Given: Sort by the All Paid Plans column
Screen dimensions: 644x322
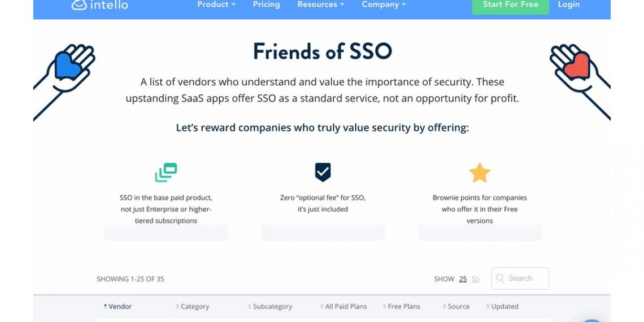Looking at the screenshot, I should coord(346,306).
